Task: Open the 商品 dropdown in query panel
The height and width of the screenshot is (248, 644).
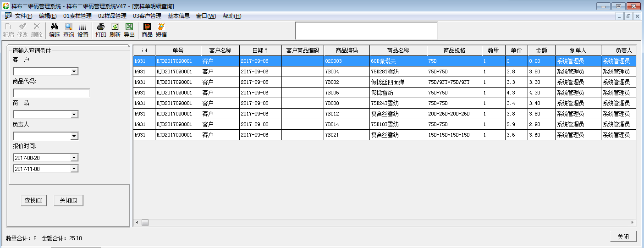Action: coord(74,115)
